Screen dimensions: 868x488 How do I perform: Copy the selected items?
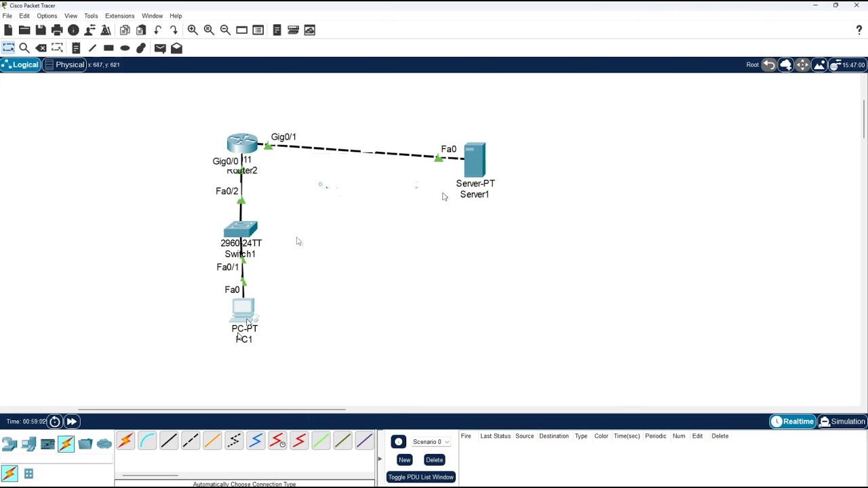click(x=125, y=30)
